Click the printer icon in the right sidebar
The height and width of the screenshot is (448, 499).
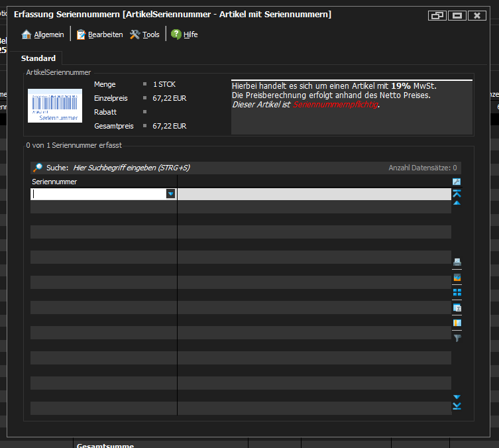(457, 262)
